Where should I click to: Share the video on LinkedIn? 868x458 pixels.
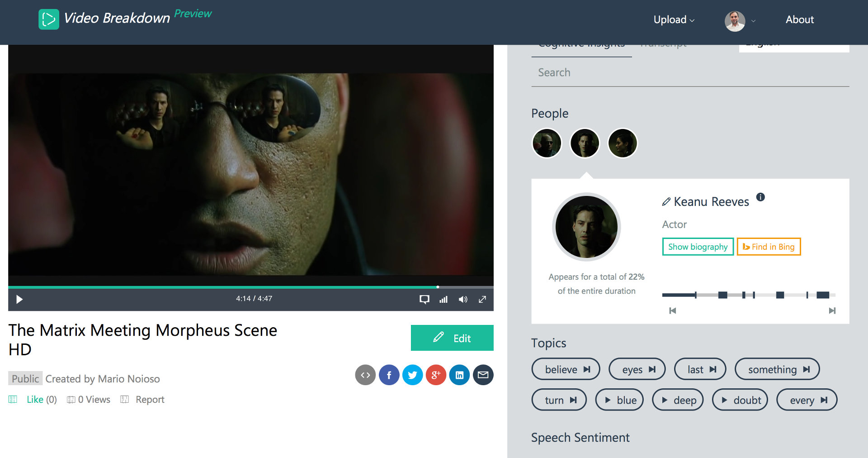[x=459, y=375]
